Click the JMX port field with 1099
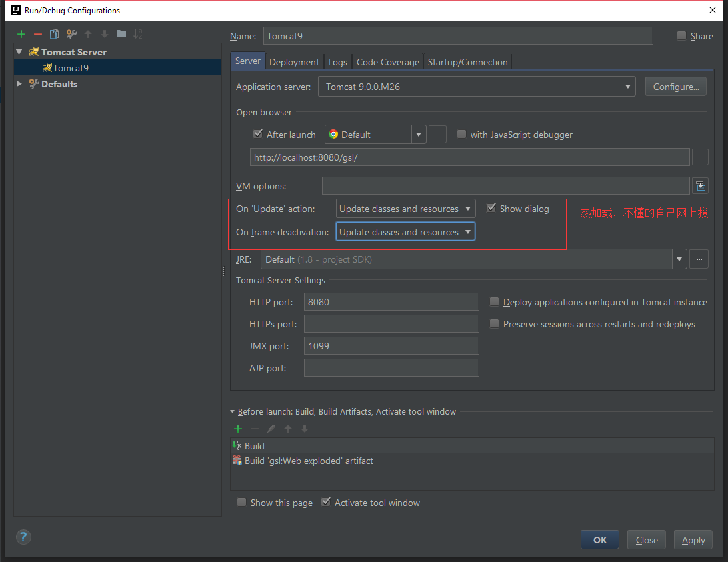 [x=391, y=346]
